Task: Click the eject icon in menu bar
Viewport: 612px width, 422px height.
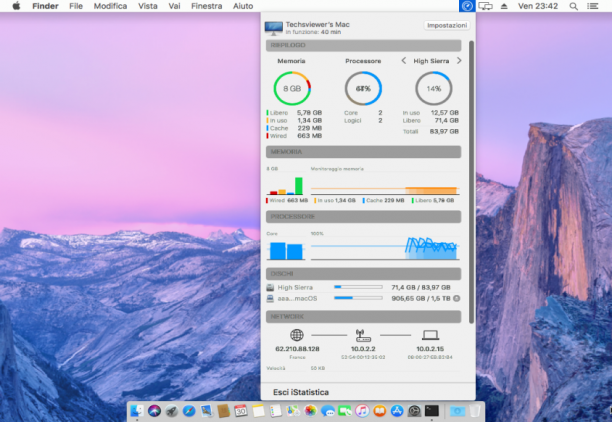Action: click(504, 6)
